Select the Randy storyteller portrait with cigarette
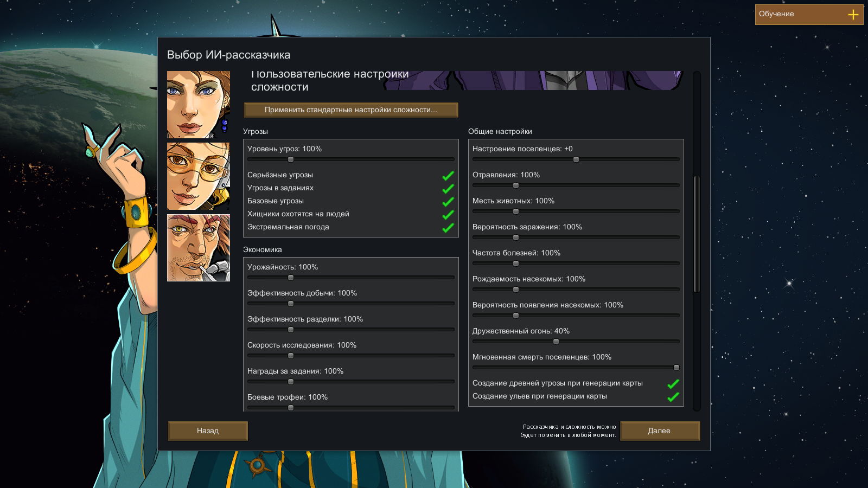This screenshot has width=868, height=488. tap(199, 248)
